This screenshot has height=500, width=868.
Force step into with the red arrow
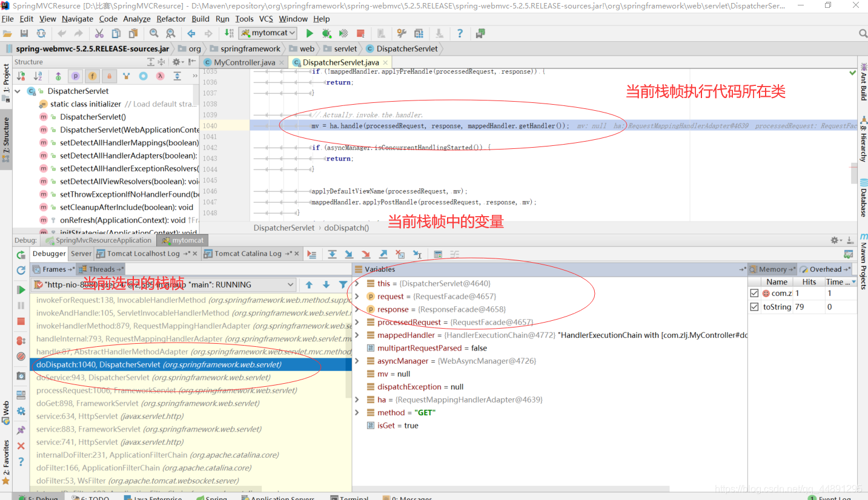coord(366,254)
